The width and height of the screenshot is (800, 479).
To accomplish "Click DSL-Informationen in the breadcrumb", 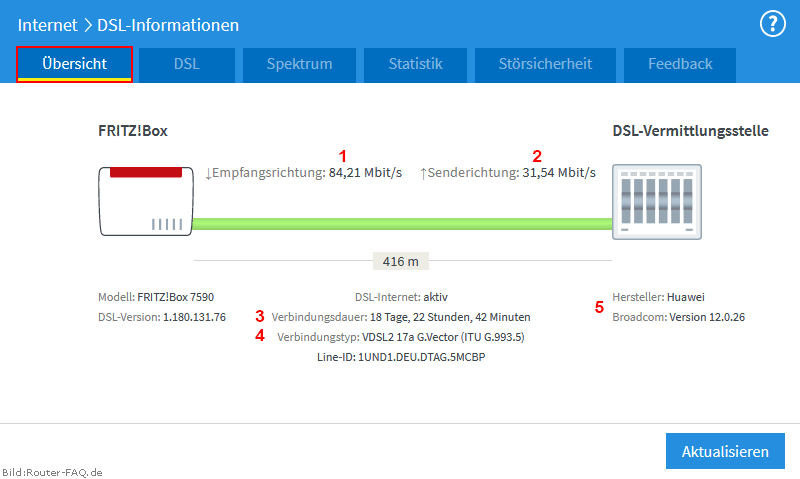I will point(168,25).
